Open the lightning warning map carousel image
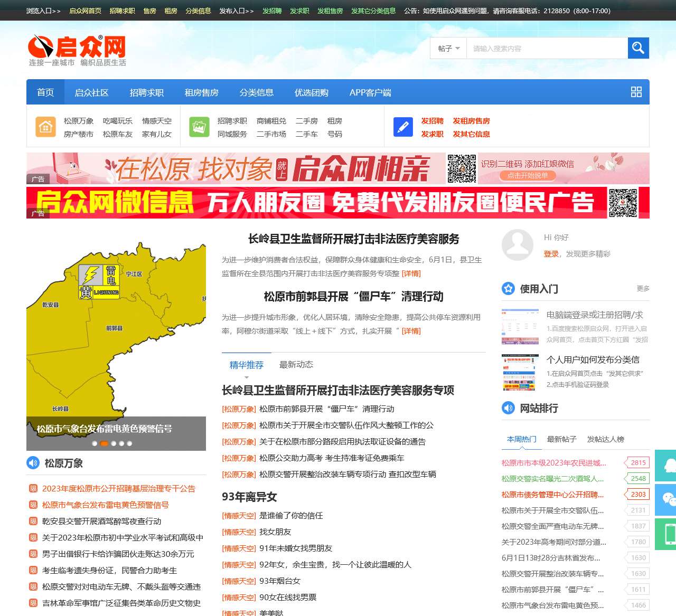Image resolution: width=676 pixels, height=616 pixels. (x=116, y=340)
